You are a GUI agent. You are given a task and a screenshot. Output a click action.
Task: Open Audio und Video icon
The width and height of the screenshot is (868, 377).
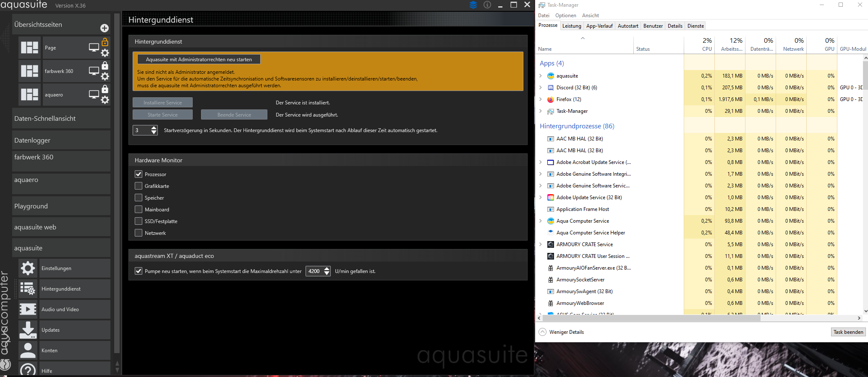(28, 309)
